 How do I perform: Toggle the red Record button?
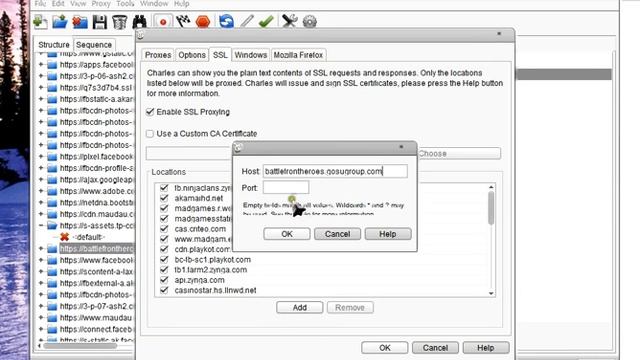click(163, 21)
